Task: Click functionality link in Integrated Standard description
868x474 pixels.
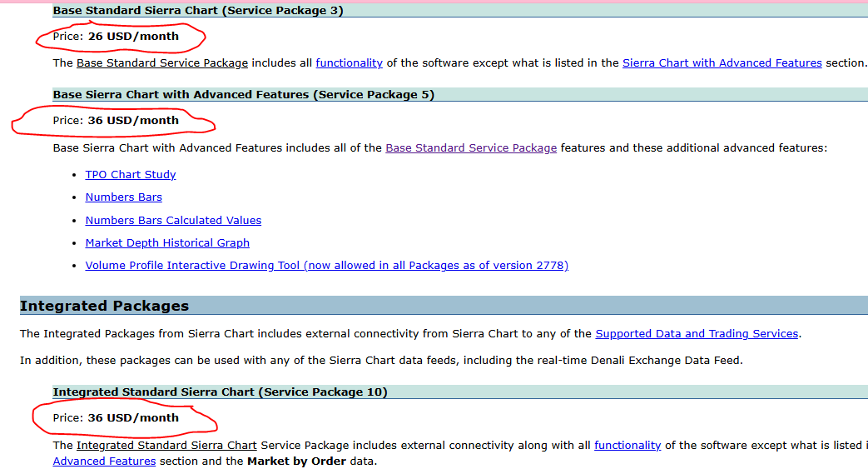Action: (x=627, y=446)
